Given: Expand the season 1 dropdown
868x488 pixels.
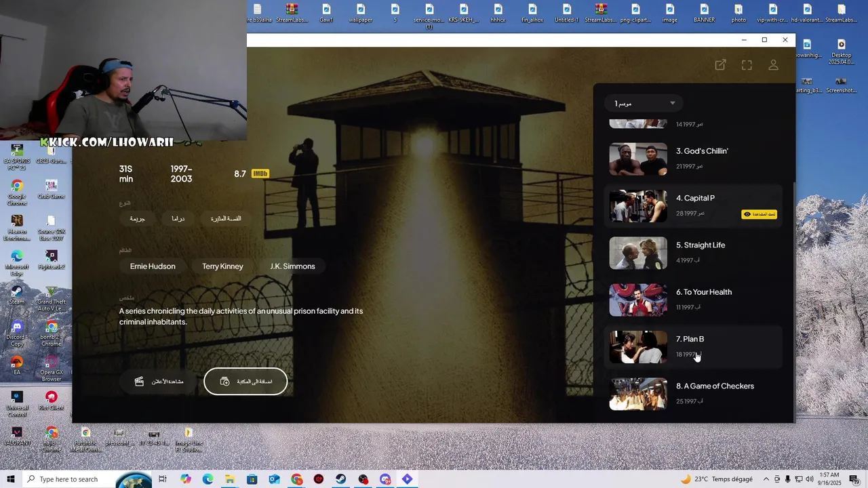Looking at the screenshot, I should [644, 103].
